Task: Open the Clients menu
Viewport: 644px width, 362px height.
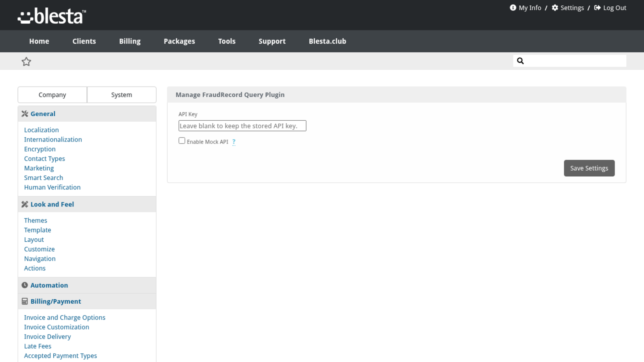Action: click(x=84, y=41)
